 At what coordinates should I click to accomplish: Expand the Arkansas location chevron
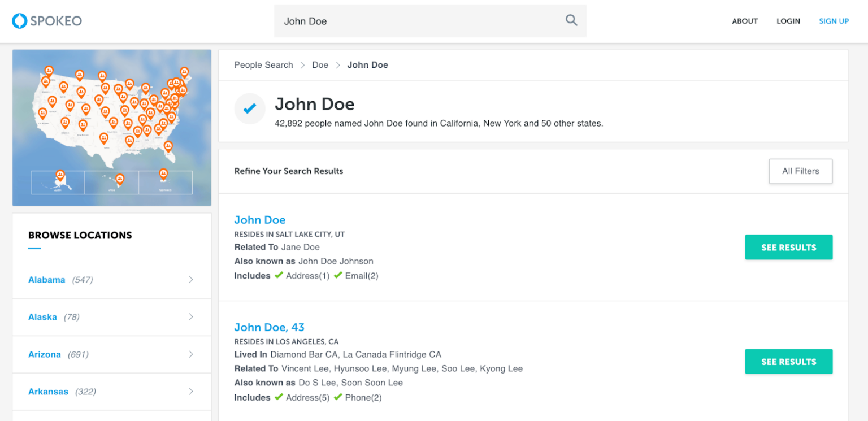[x=191, y=391]
